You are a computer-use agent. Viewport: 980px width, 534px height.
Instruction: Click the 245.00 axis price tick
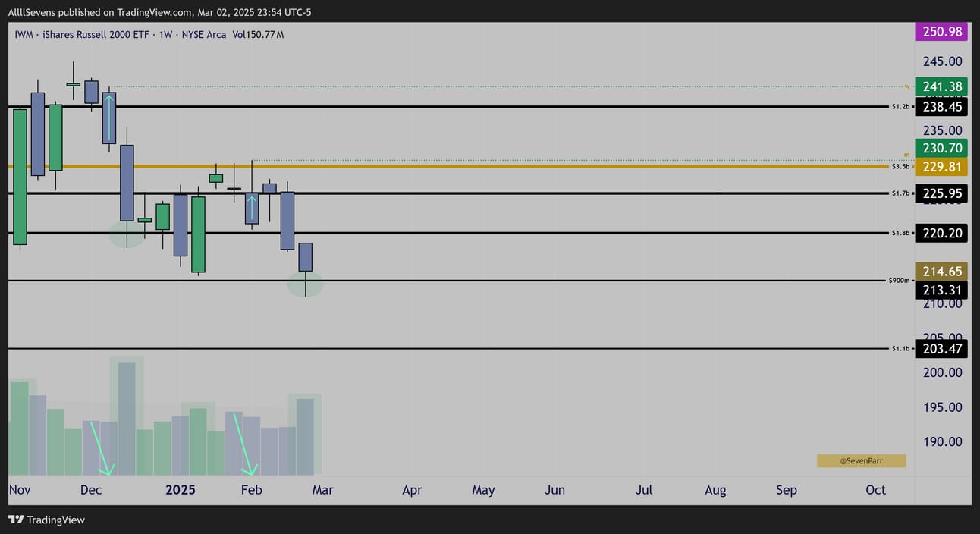click(943, 61)
